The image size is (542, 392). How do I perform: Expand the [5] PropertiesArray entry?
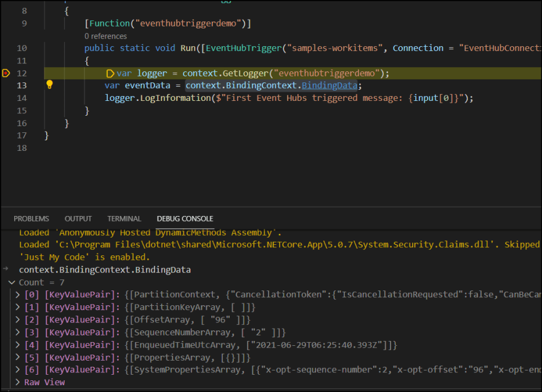tap(18, 358)
